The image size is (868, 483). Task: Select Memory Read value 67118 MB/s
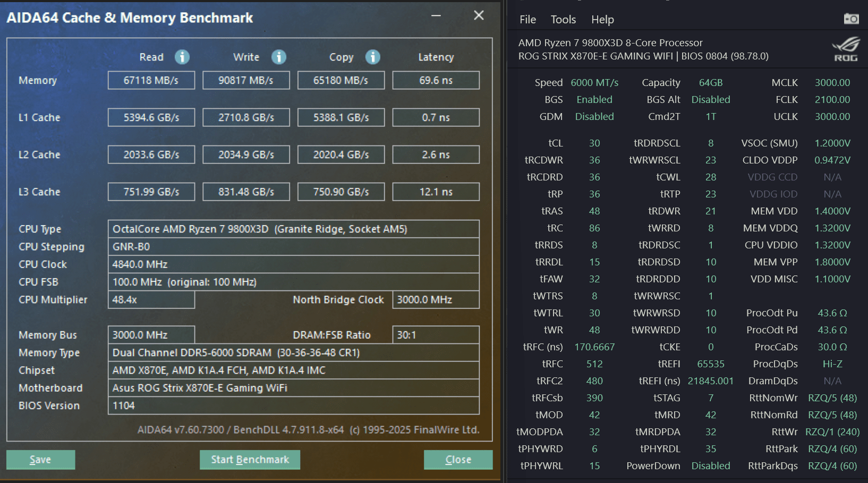click(151, 80)
